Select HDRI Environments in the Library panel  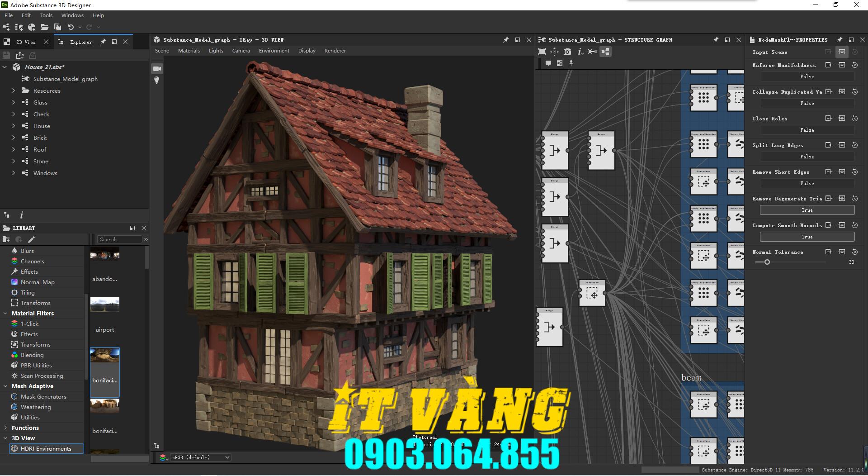tap(46, 448)
